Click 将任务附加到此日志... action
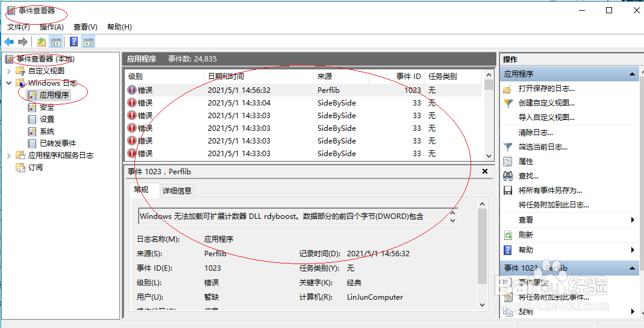The height and width of the screenshot is (328, 644). point(554,204)
